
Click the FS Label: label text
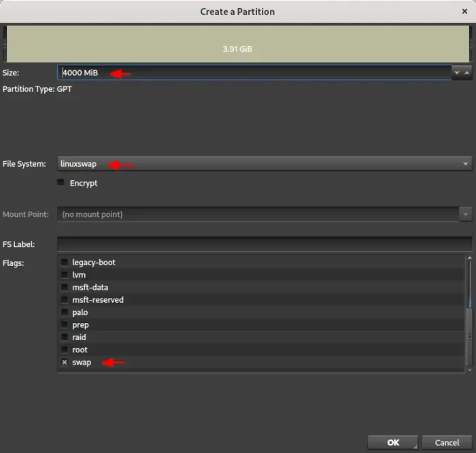coord(18,244)
